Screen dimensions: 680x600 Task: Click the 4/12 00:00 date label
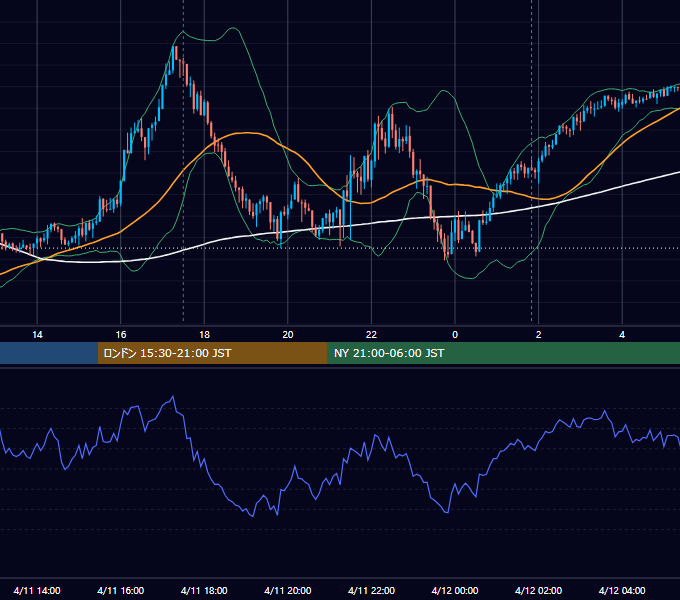pyautogui.click(x=455, y=590)
